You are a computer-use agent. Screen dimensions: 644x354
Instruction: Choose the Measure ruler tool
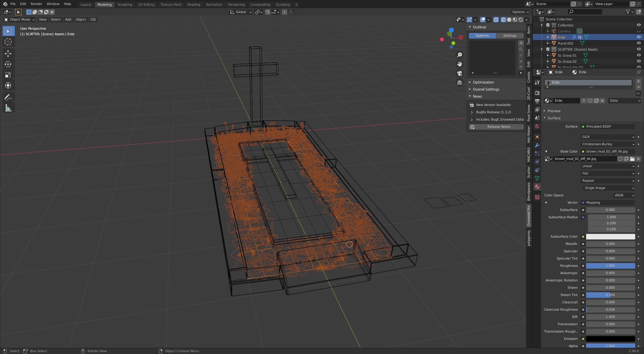click(8, 108)
